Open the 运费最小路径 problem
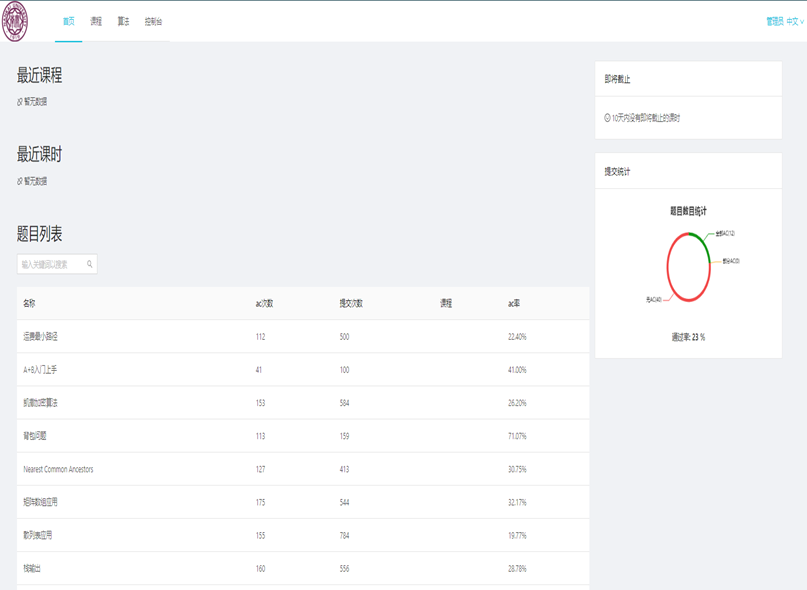 (x=41, y=337)
